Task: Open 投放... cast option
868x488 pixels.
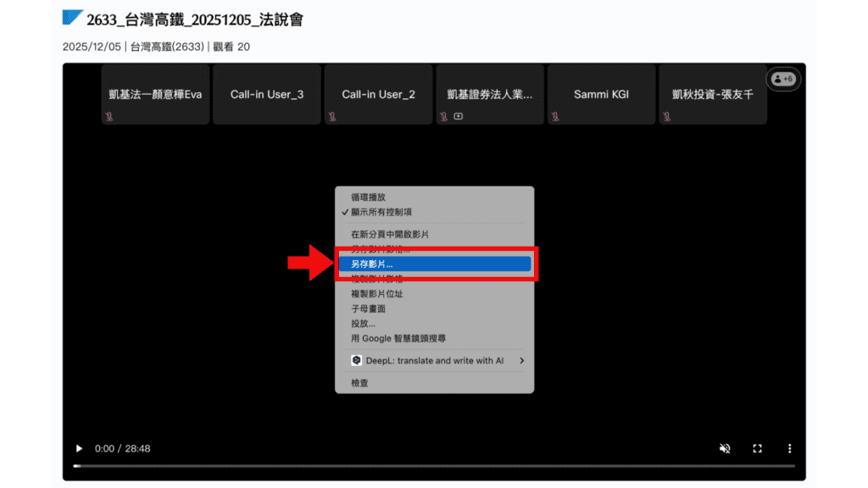Action: click(364, 324)
